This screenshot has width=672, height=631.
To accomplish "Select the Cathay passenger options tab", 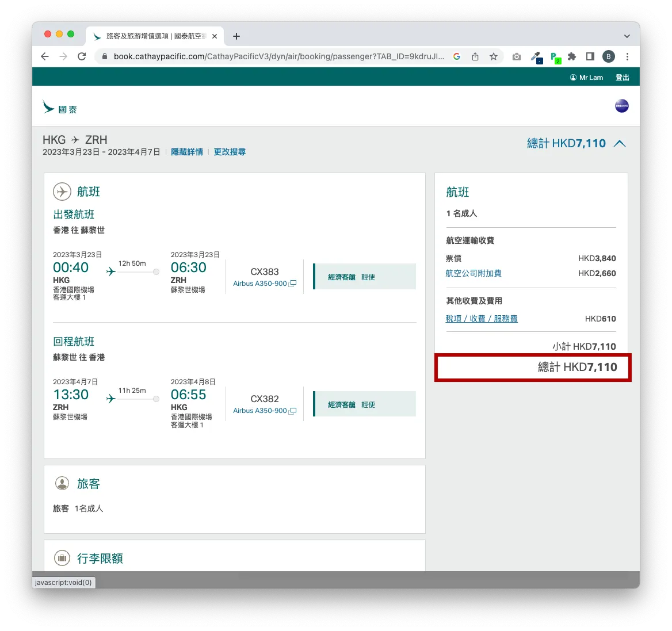I will (x=155, y=36).
